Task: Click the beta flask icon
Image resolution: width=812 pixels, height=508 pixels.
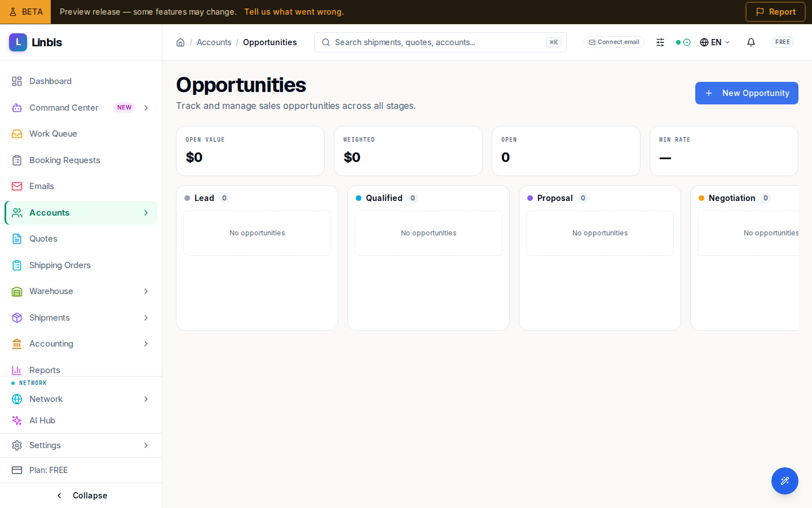Action: click(13, 12)
